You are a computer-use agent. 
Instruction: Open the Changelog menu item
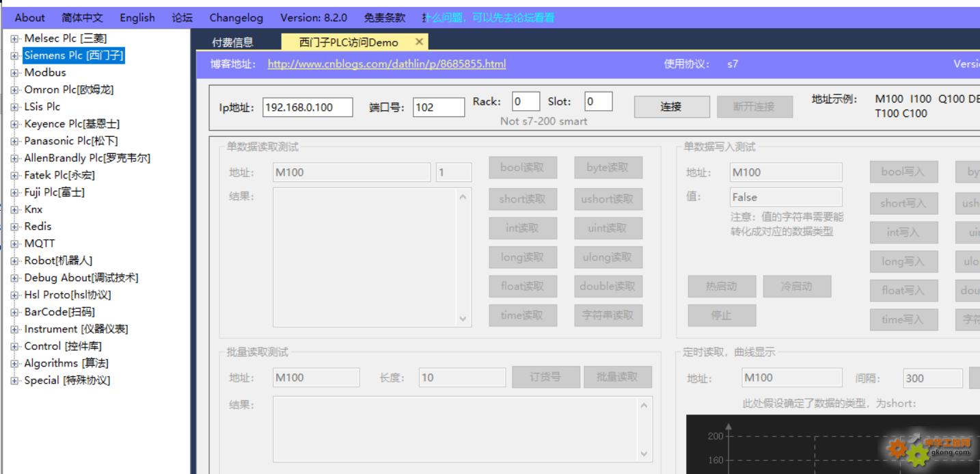[236, 18]
